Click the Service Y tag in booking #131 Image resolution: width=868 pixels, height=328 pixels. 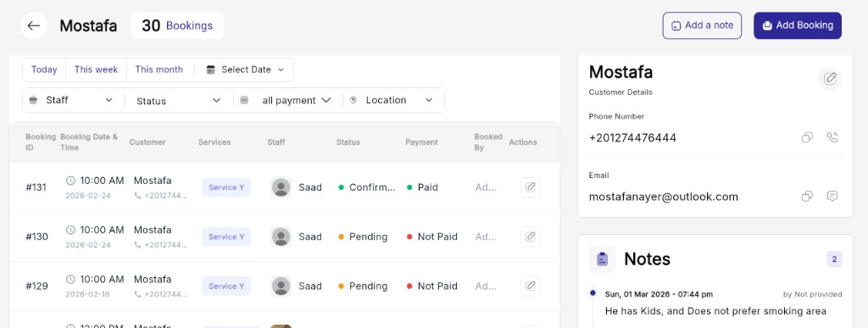pos(226,187)
